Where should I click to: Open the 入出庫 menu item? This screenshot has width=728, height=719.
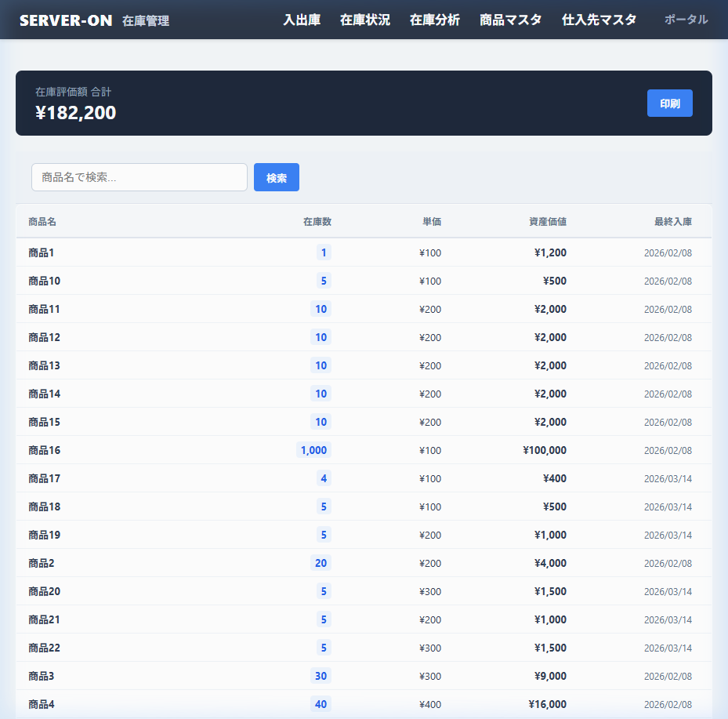(x=302, y=20)
